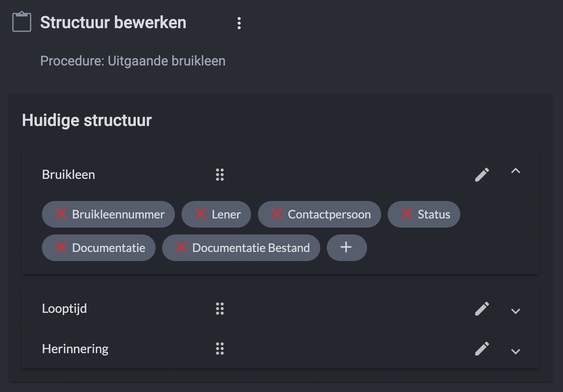Expand the Looptijd section

(x=515, y=311)
